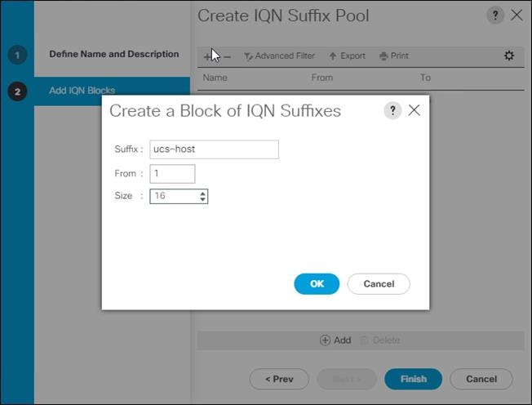
Task: Click step 2 number circle
Action: point(17,91)
